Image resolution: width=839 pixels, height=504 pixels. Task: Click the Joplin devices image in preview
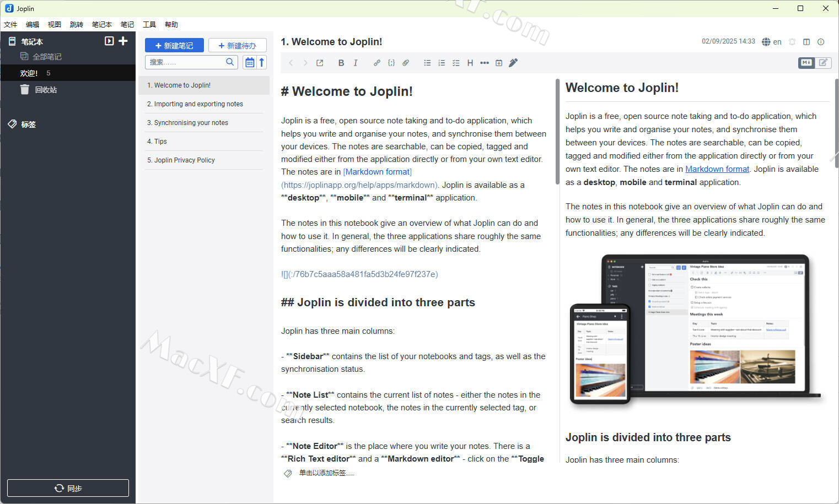point(696,329)
